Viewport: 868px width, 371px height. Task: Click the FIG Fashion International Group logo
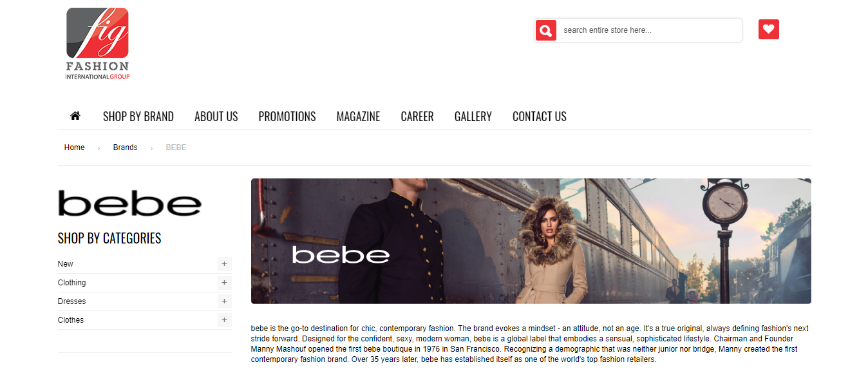click(x=97, y=44)
